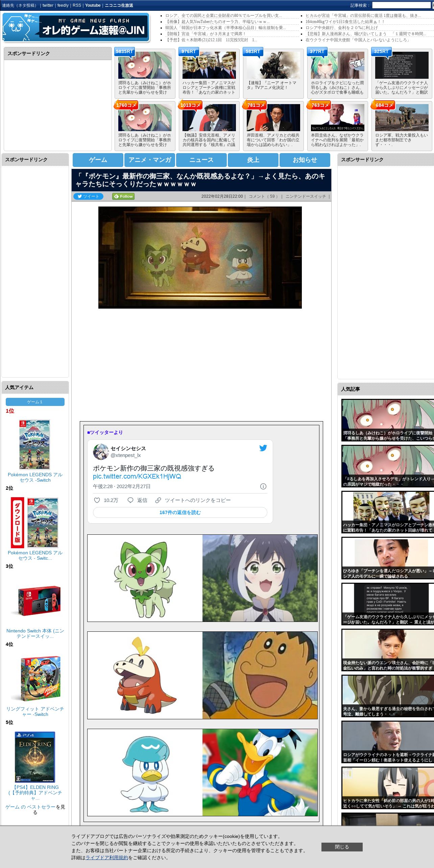The image size is (434, 868).
Task: Open the 1013コメ 安倍元首相 article thumbnail
Action: pos(209,118)
